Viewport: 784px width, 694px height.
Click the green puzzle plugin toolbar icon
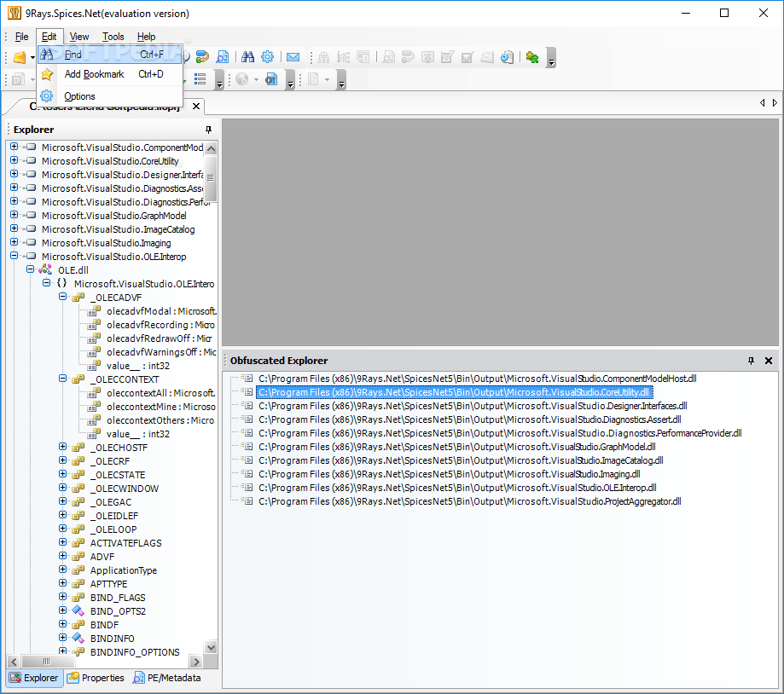pos(532,57)
